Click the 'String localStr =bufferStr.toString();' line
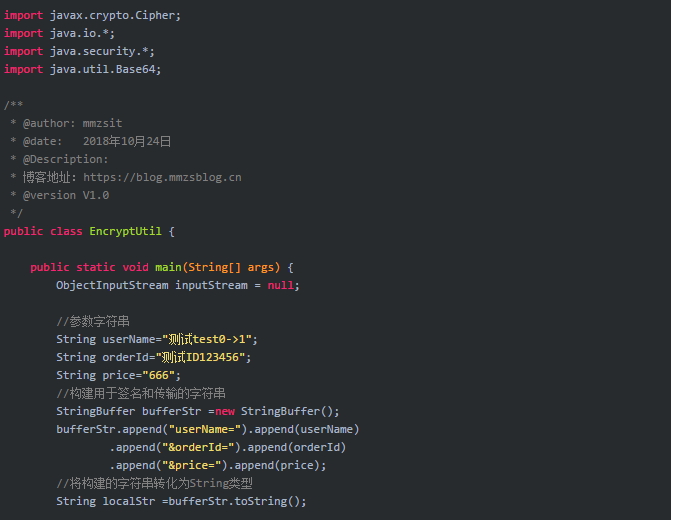Screen dimensions: 674x520 click(181, 502)
